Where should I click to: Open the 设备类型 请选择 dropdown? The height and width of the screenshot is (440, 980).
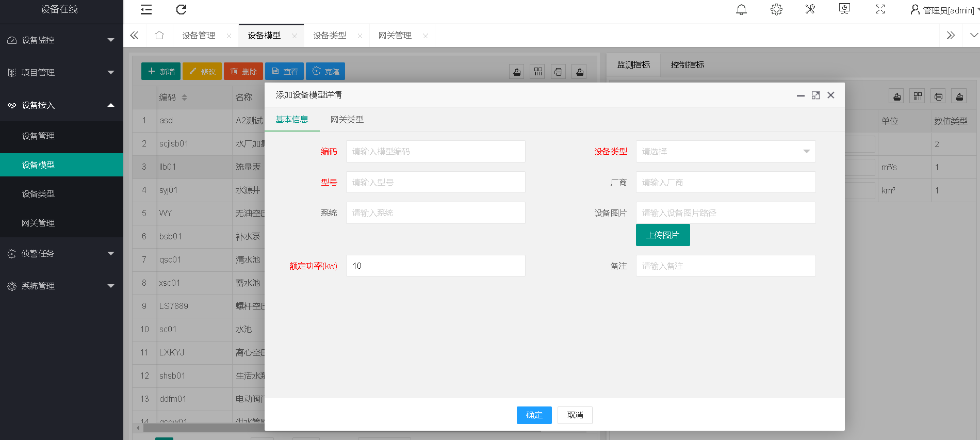726,151
